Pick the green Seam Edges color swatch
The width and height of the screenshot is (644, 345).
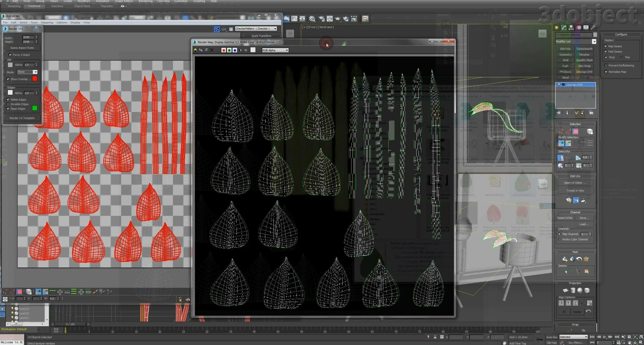[x=35, y=108]
